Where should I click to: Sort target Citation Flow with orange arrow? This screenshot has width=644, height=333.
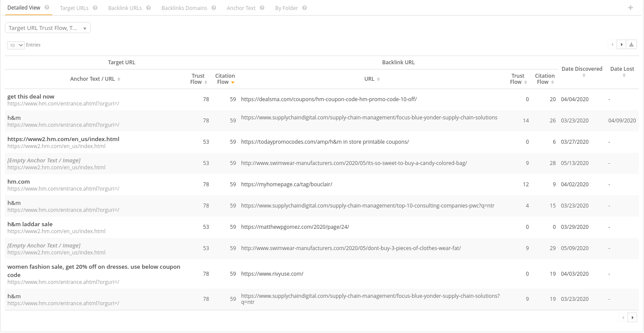click(x=225, y=79)
